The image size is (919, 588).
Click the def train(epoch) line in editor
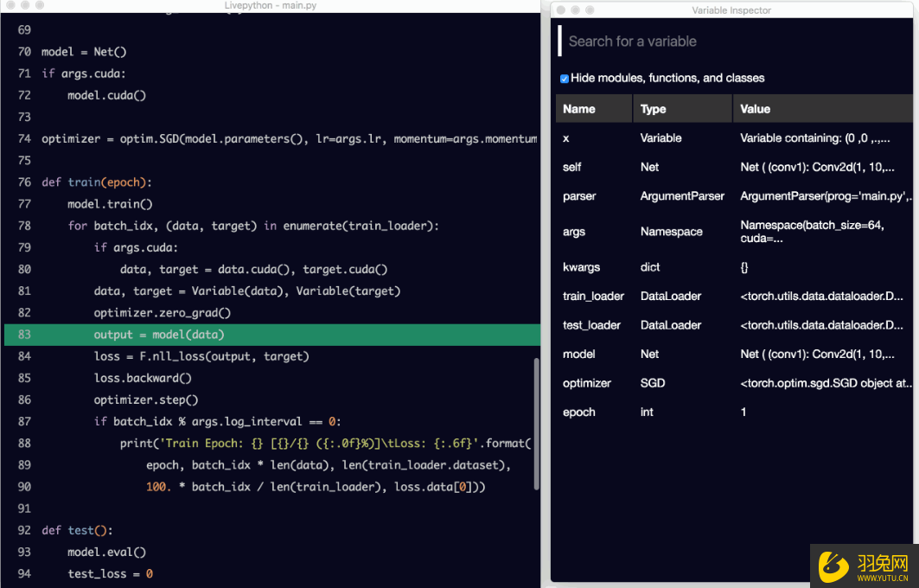pos(97,182)
